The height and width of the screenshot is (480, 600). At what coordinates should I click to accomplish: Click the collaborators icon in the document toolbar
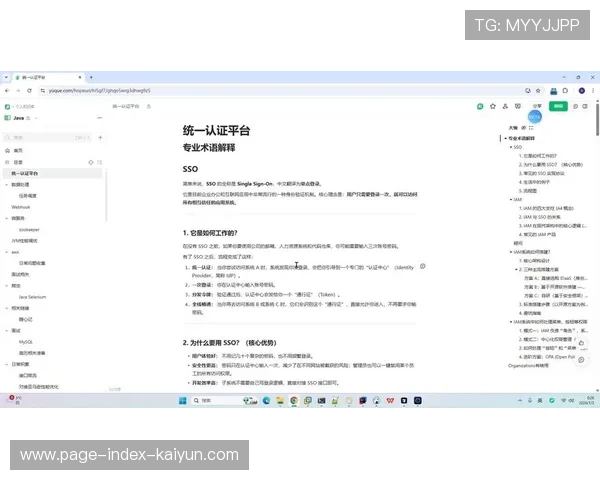coord(505,106)
